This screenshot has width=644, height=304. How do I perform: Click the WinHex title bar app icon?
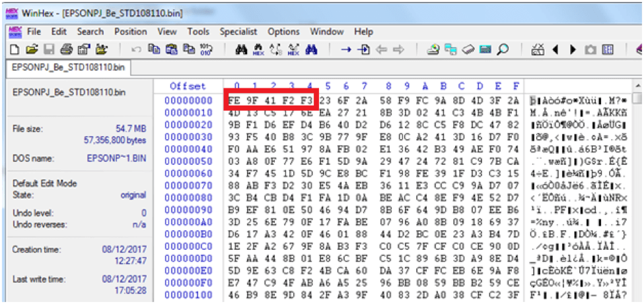coord(11,13)
